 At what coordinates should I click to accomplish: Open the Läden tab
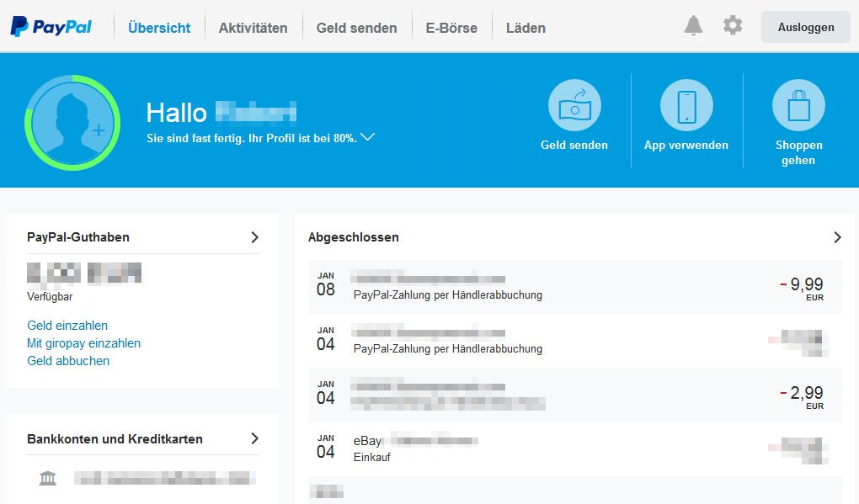coord(526,28)
